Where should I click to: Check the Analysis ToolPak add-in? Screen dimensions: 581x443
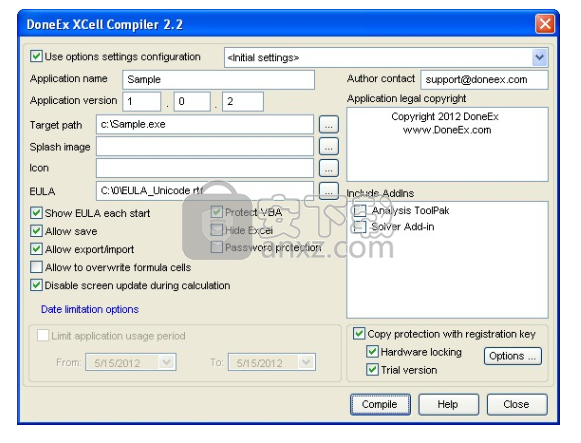[x=360, y=210]
